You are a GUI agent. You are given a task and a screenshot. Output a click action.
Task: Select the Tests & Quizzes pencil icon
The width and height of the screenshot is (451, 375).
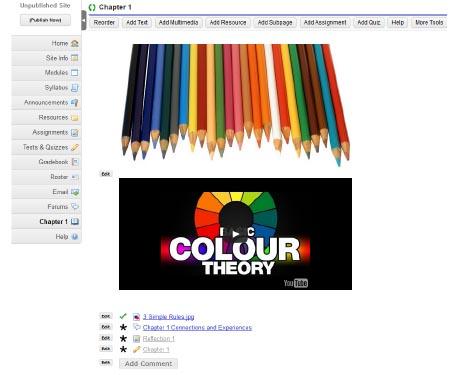[75, 147]
